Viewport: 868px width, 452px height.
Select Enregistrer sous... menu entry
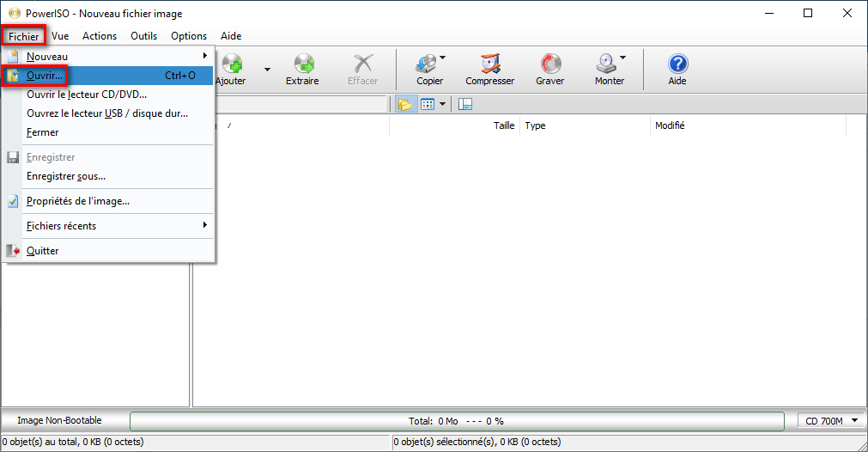pos(66,176)
